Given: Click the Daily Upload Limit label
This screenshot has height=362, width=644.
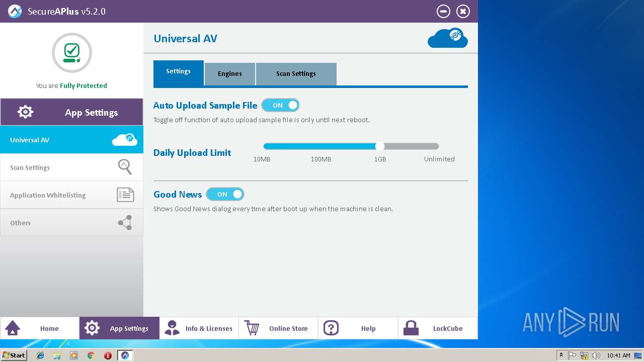Looking at the screenshot, I should (192, 153).
